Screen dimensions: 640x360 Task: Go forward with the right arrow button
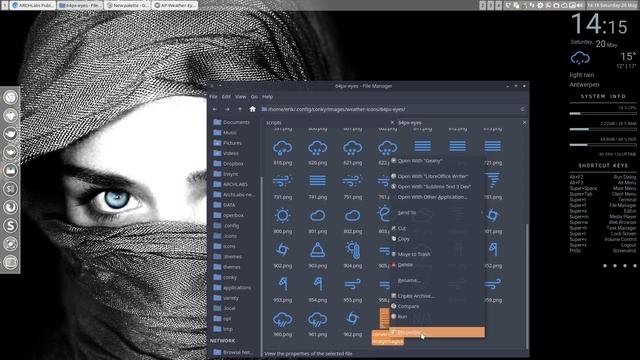pos(227,109)
